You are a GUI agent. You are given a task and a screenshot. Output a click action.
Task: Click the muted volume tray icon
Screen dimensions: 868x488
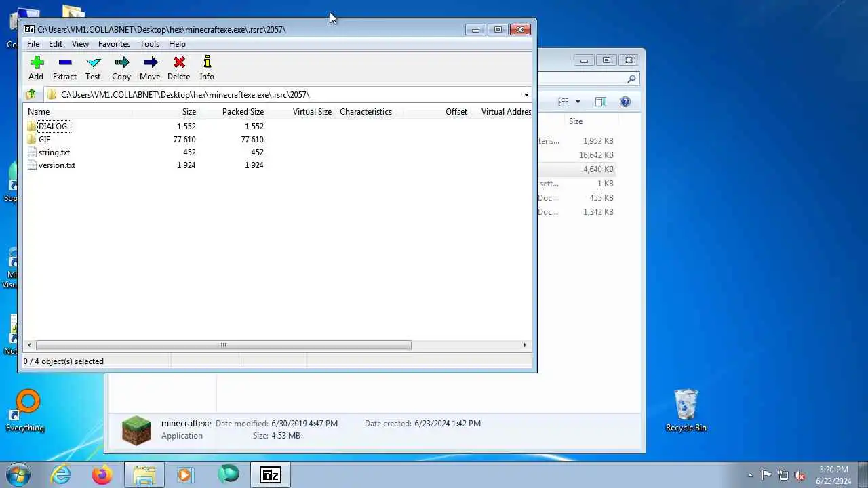pos(800,476)
